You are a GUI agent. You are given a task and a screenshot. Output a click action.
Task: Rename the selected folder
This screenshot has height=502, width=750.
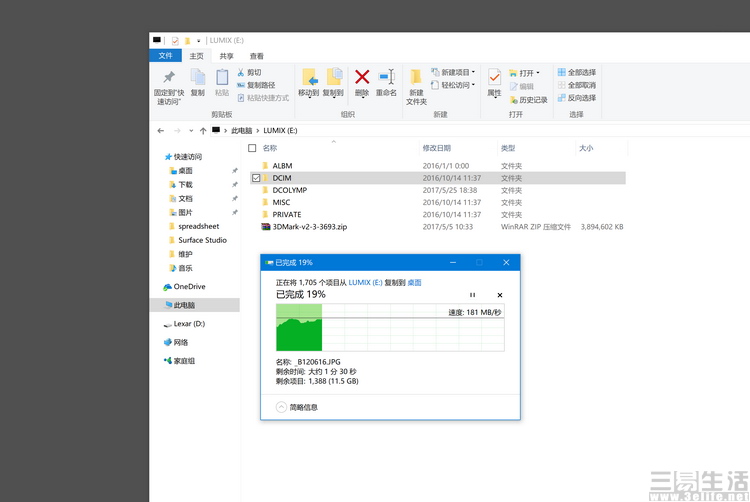[x=386, y=82]
